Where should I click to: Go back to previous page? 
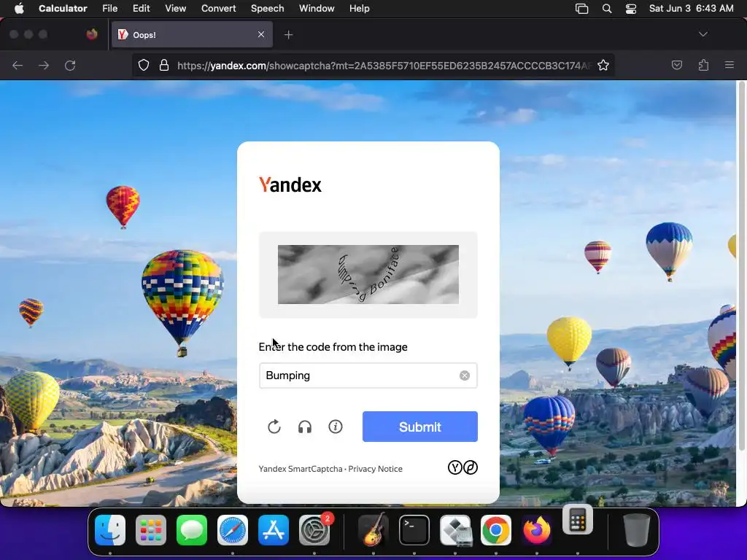tap(18, 65)
